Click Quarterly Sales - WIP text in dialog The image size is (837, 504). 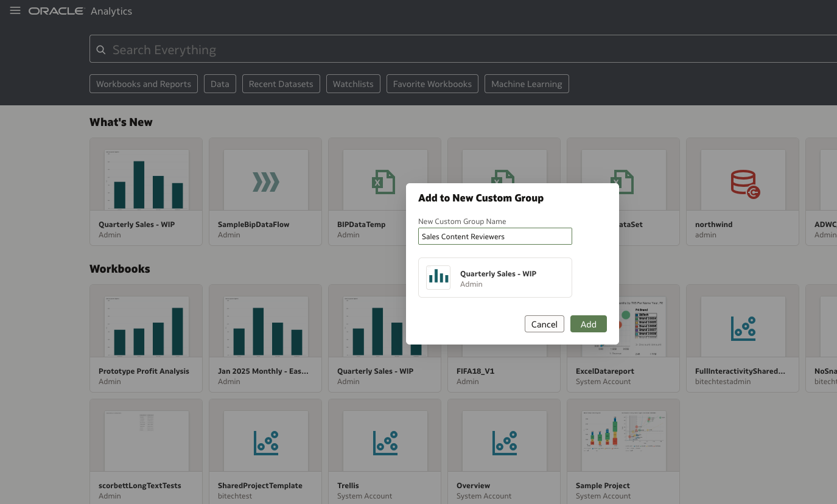click(x=498, y=274)
